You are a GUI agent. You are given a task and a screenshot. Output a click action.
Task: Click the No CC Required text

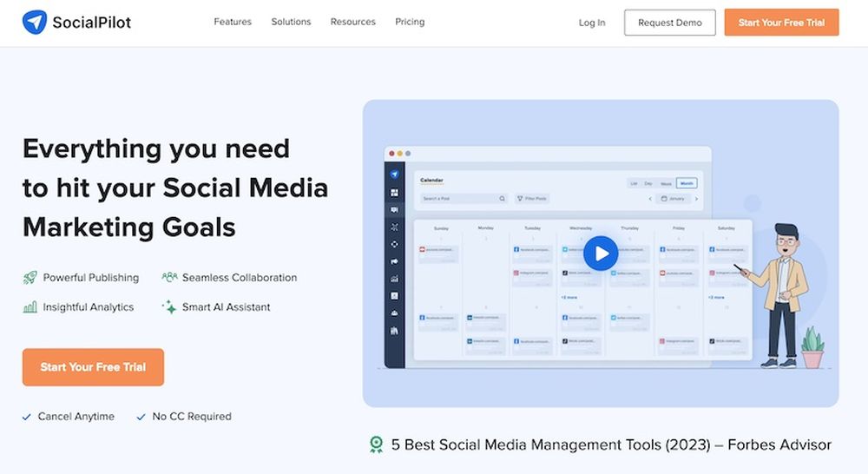[192, 417]
